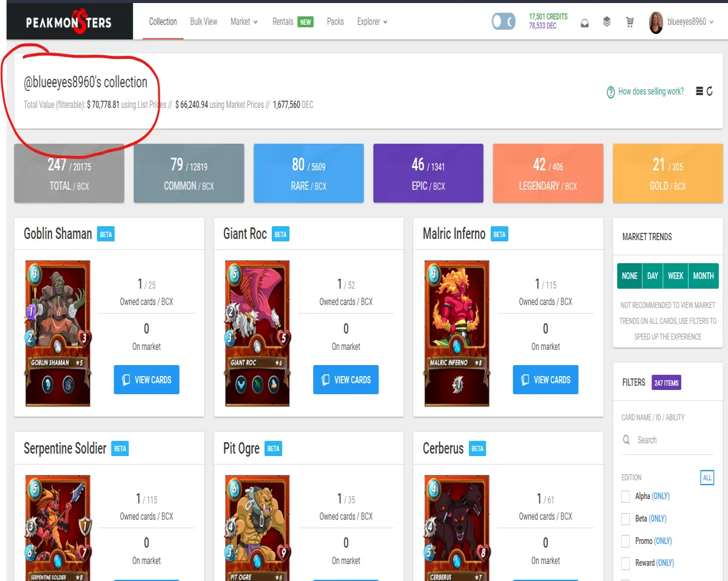Click the Malric Inferno card image
The image size is (728, 581).
click(457, 334)
